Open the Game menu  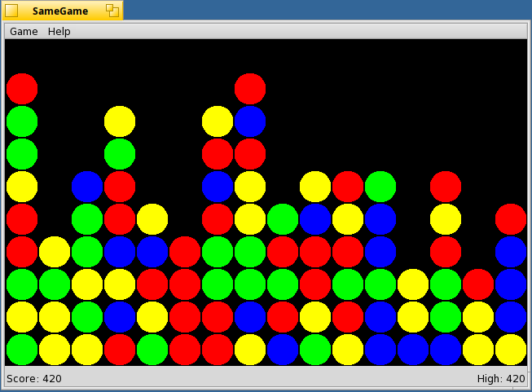click(24, 32)
